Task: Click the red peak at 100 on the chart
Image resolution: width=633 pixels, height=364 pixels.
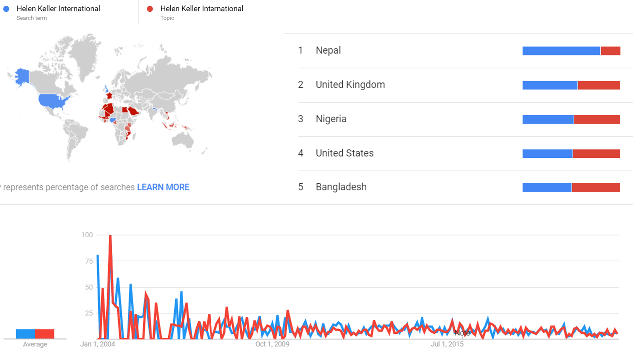Action: tap(110, 236)
